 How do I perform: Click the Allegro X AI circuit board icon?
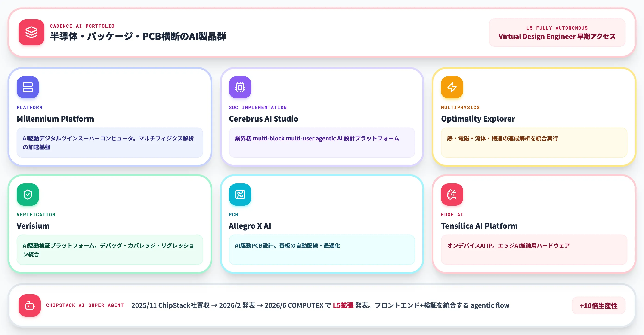(240, 195)
